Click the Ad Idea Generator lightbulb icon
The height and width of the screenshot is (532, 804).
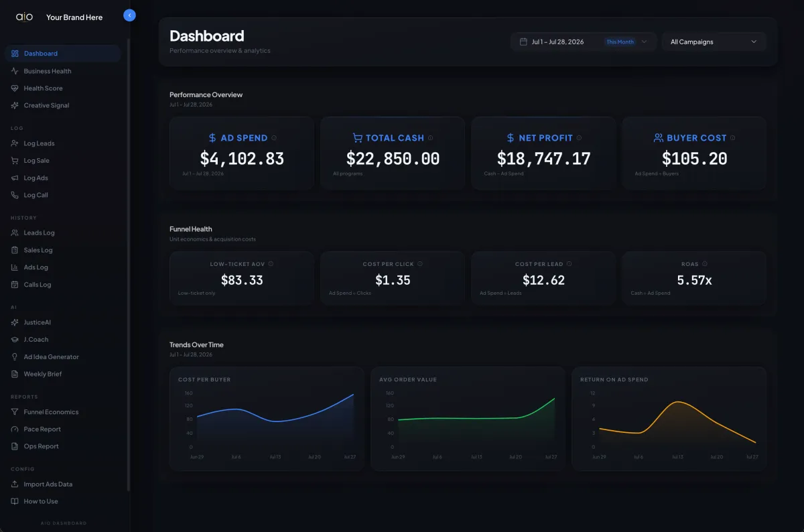coord(15,357)
